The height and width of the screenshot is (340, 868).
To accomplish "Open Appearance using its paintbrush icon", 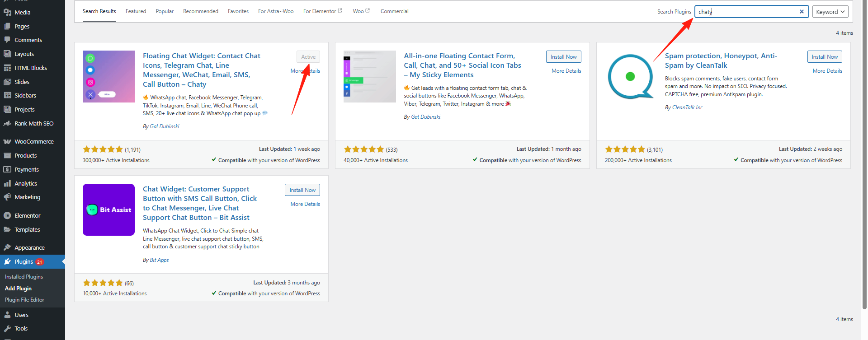I will [7, 248].
